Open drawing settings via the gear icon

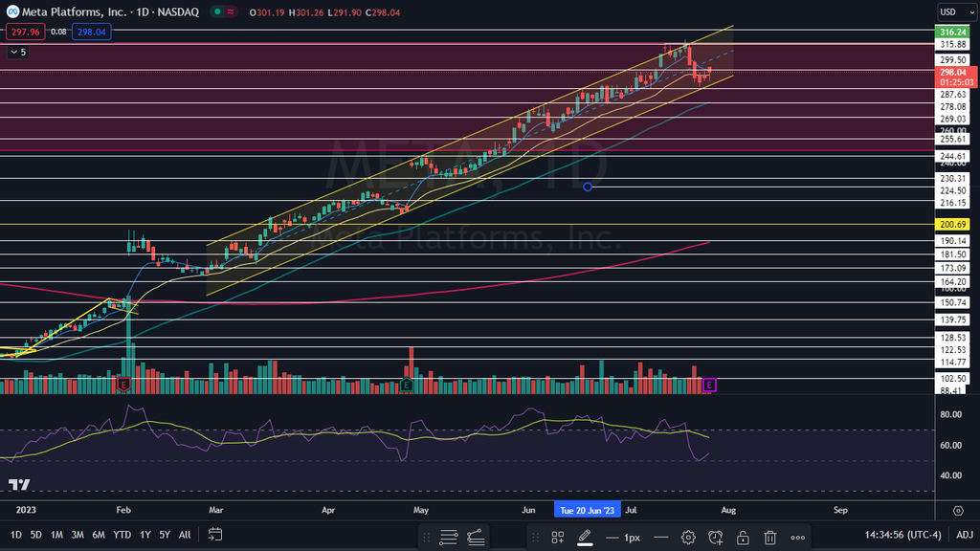(x=687, y=538)
